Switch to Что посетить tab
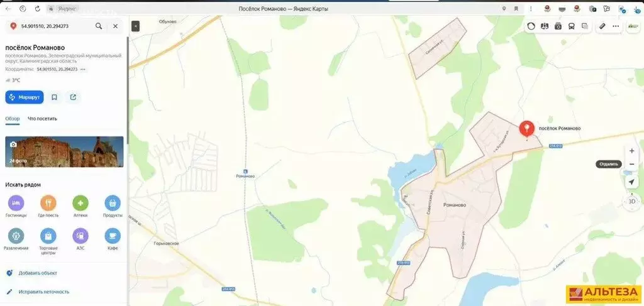The image size is (644, 306). (42, 118)
